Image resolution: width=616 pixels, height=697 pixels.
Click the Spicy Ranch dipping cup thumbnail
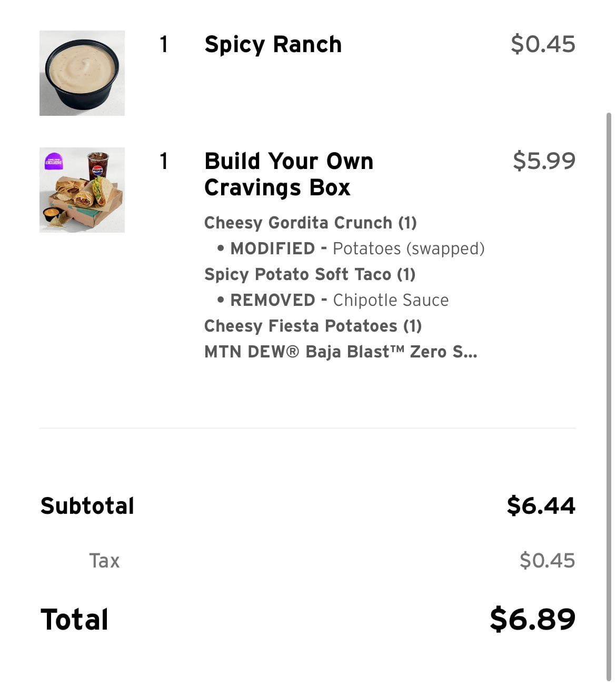click(82, 73)
